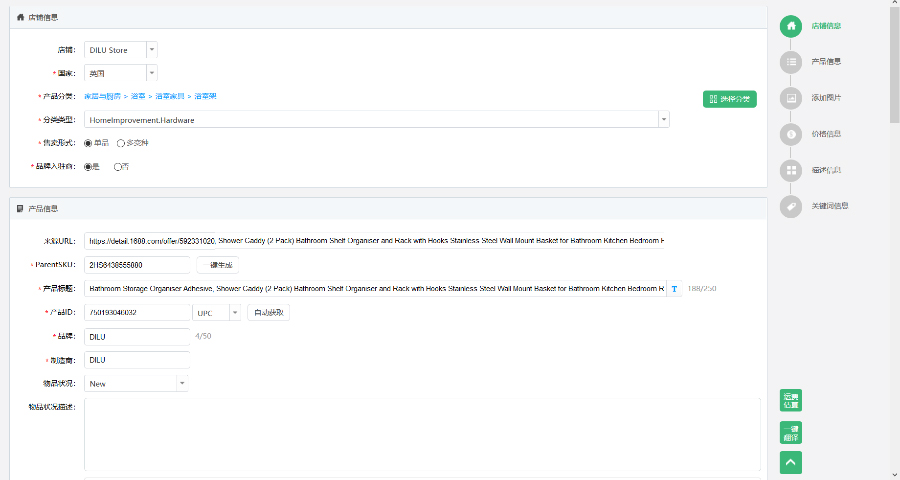Click the brand DILU input field
The image size is (900, 480).
[x=137, y=337]
